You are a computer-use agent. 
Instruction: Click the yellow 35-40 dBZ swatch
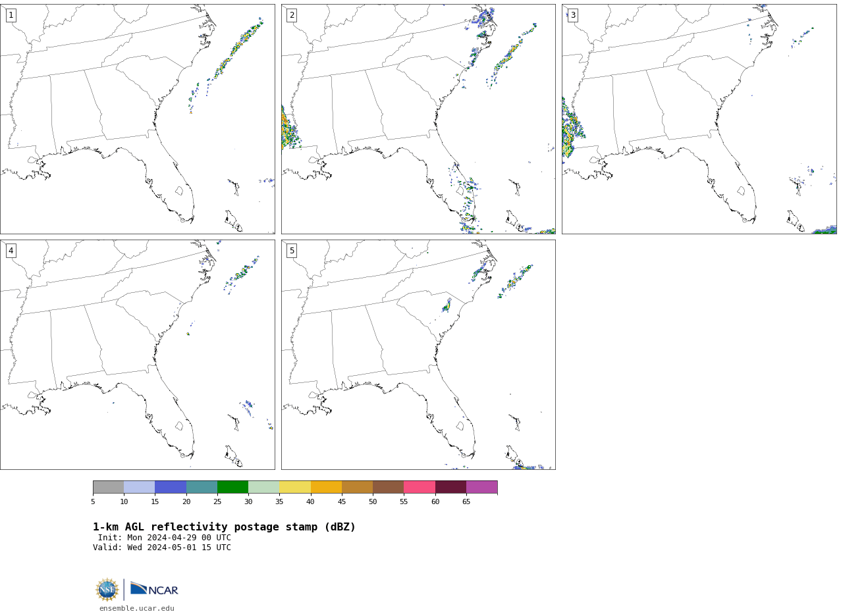[295, 487]
